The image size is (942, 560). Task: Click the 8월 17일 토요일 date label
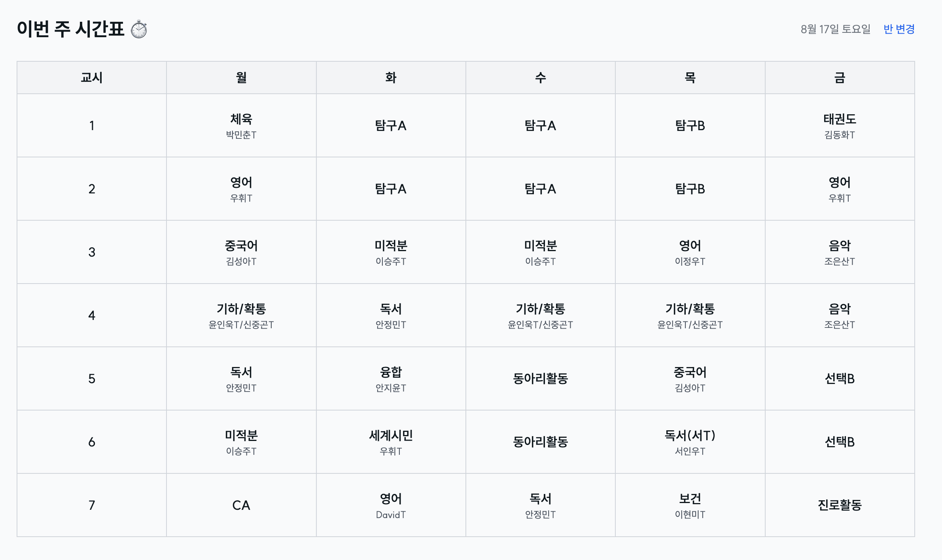pos(835,29)
